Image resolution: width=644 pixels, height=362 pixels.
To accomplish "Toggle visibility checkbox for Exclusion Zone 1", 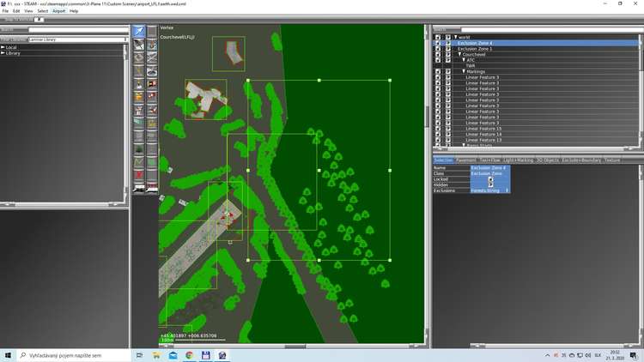I will (438, 49).
